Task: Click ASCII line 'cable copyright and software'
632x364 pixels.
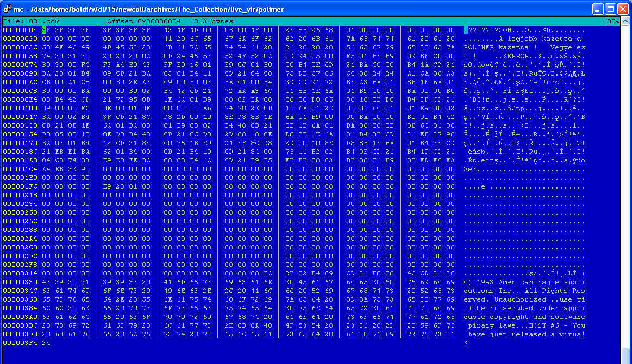Action: tap(524, 317)
